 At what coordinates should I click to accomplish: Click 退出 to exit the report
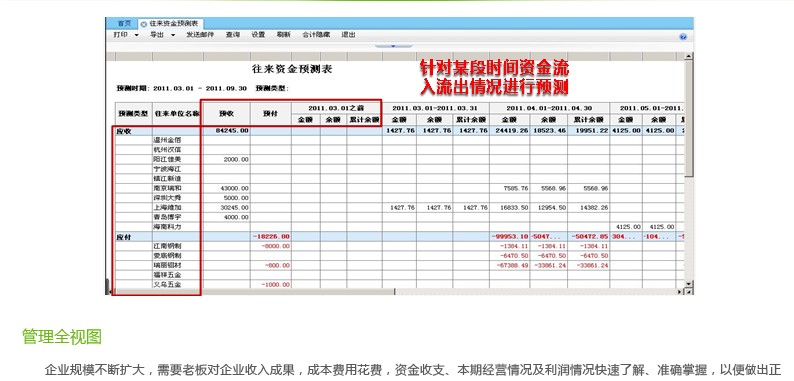348,35
